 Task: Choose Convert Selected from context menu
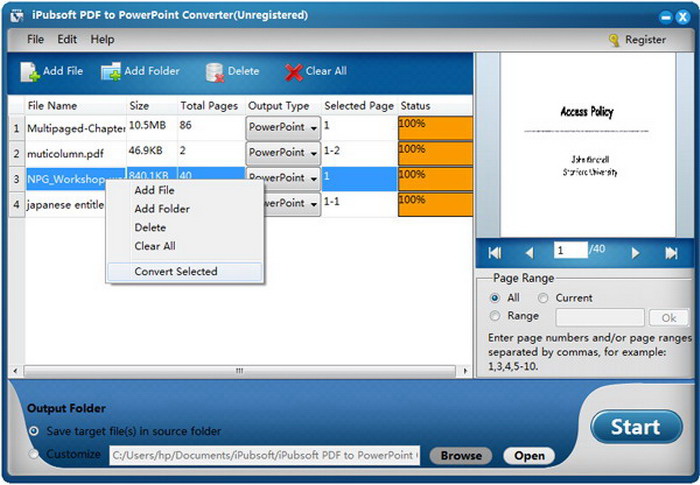click(x=185, y=272)
